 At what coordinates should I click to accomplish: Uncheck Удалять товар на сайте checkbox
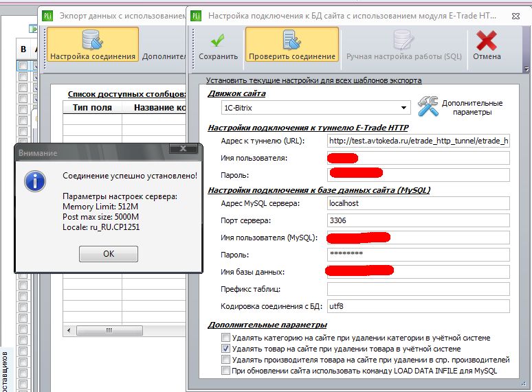(225, 348)
